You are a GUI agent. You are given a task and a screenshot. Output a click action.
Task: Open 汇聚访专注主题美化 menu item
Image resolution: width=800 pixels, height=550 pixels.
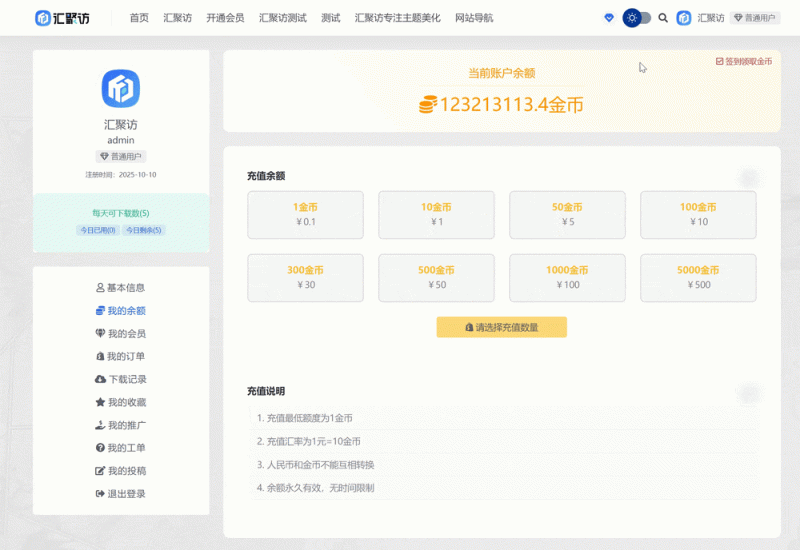pyautogui.click(x=397, y=18)
